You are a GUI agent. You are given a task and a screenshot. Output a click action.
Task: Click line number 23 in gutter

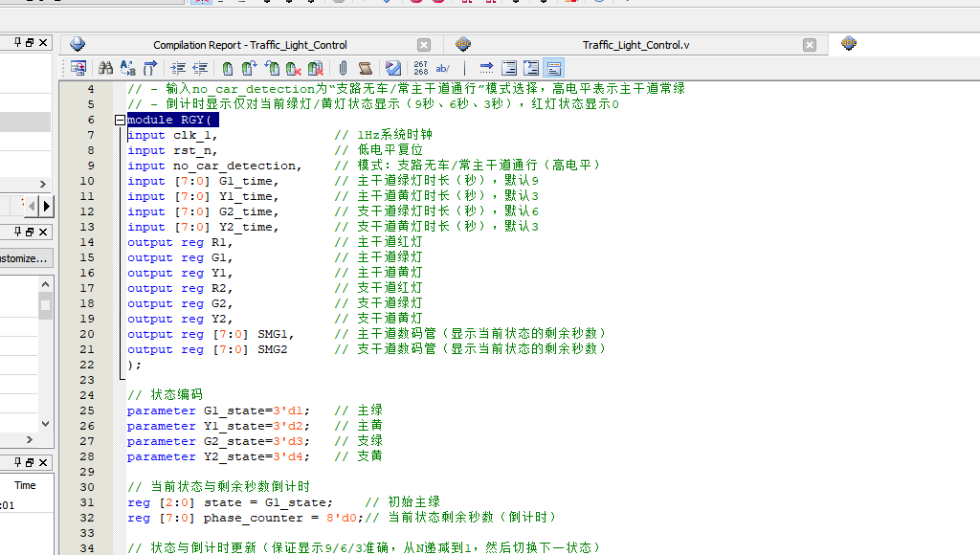pos(87,380)
